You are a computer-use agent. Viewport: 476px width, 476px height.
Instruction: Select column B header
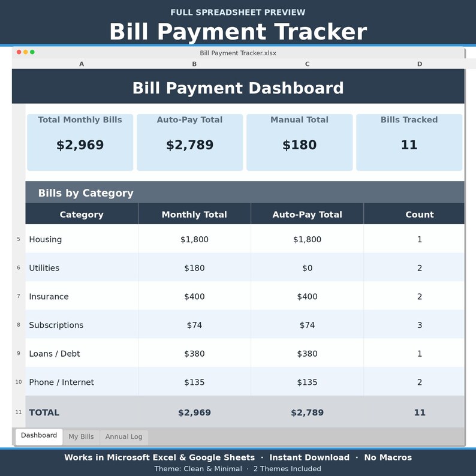tap(194, 64)
